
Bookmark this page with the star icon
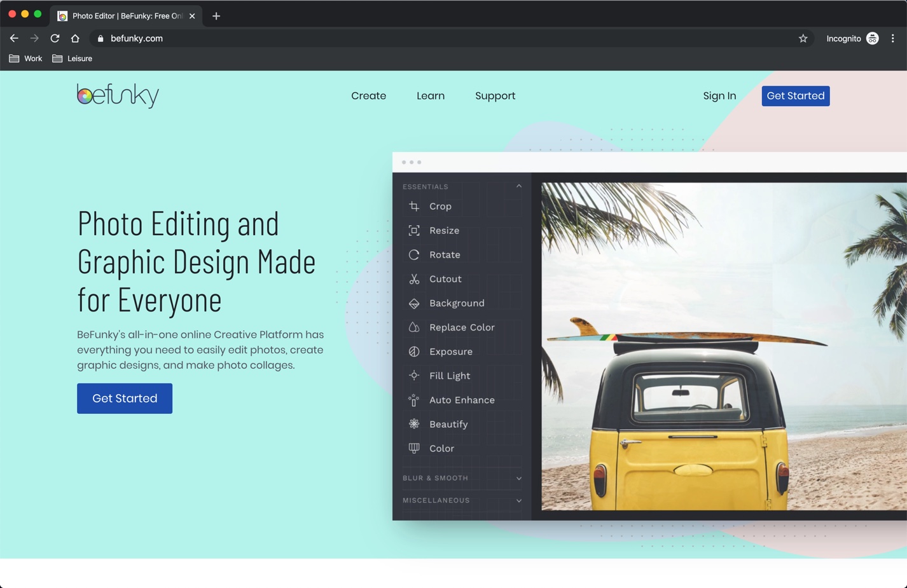(x=803, y=39)
